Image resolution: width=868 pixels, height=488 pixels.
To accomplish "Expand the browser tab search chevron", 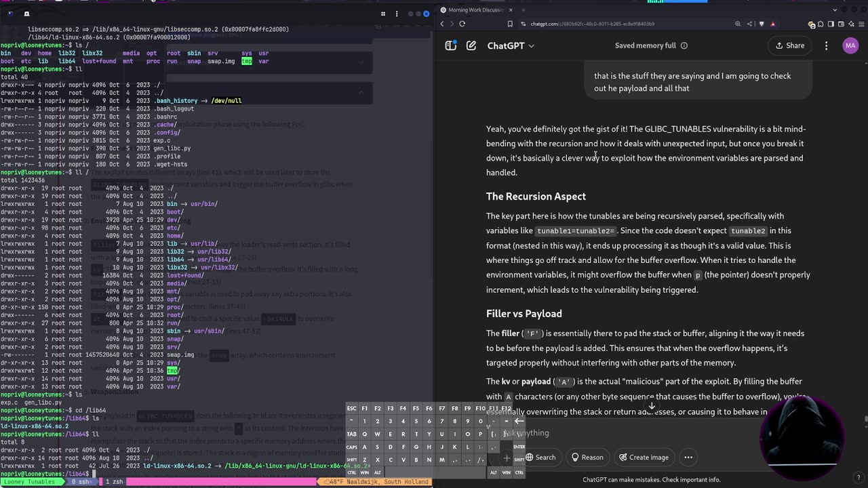I will point(833,9).
